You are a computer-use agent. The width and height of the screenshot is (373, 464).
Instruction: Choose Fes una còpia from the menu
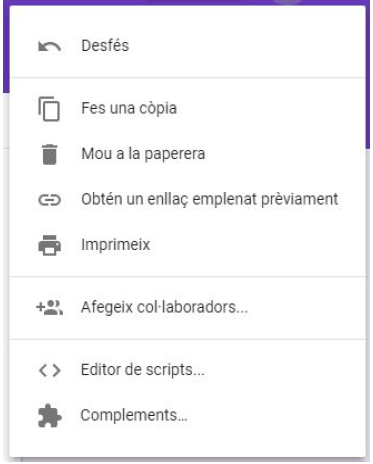188,108
